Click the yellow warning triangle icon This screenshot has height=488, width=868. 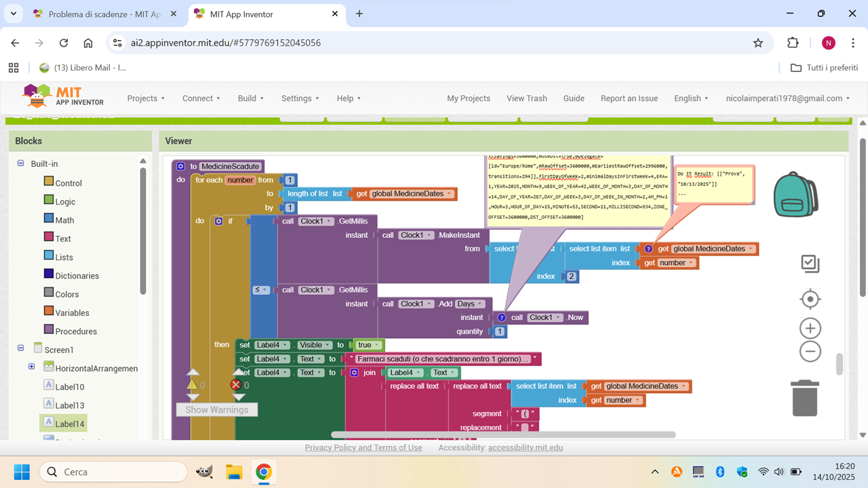193,385
